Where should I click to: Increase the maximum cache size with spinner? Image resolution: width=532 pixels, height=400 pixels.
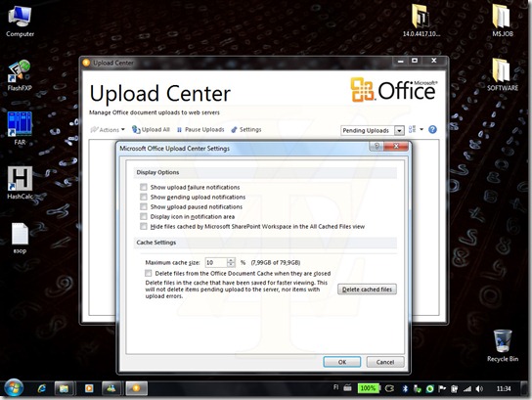pyautogui.click(x=231, y=260)
